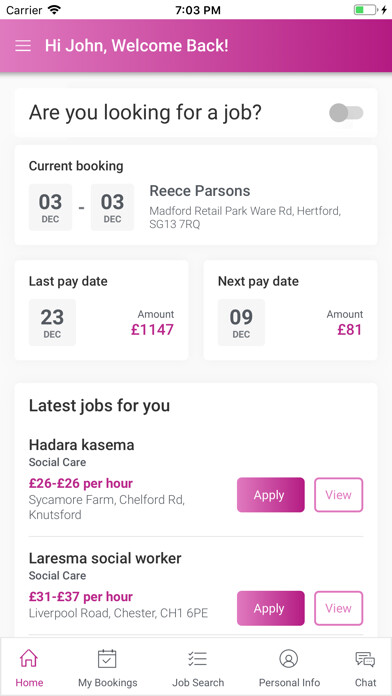This screenshot has width=392, height=696.
Task: Select the My Bookings tab label
Action: [x=108, y=682]
